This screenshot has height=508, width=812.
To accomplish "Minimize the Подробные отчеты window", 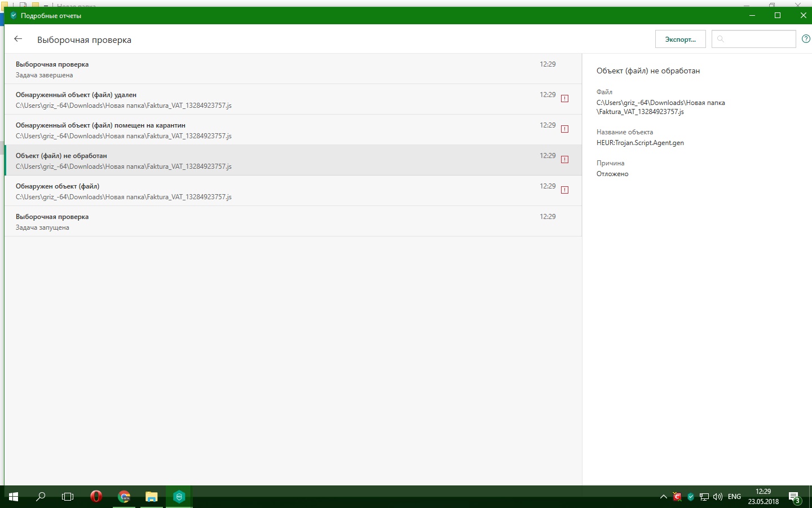I will [752, 15].
